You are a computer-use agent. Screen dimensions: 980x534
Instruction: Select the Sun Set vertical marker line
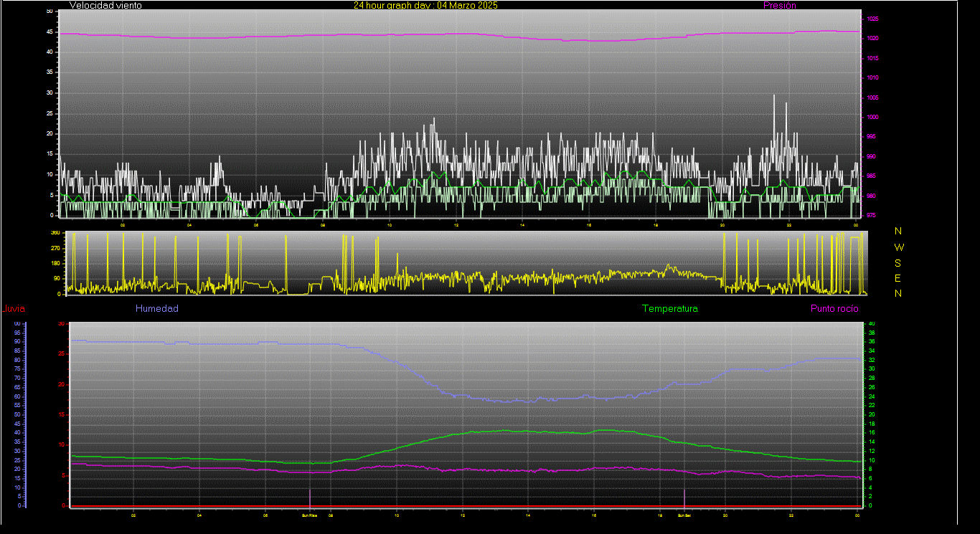(684, 497)
